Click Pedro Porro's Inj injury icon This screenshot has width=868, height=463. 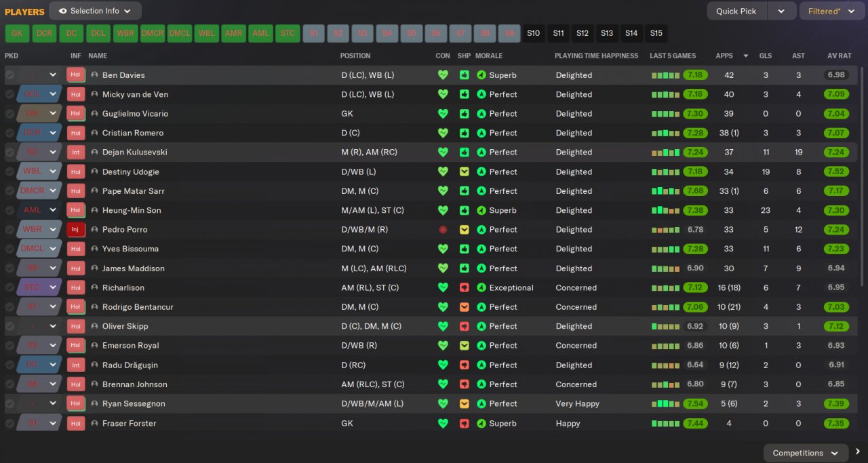pyautogui.click(x=76, y=229)
